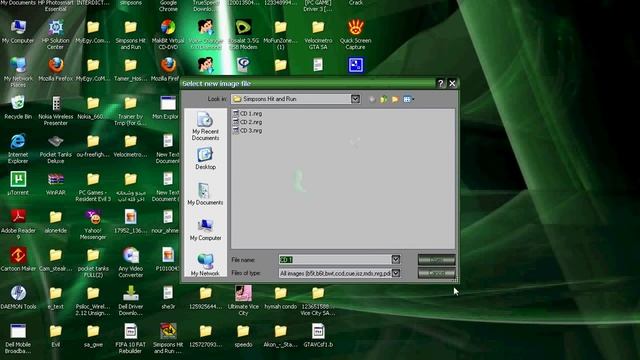Select the My Network Places desktop icon
This screenshot has width=640, height=360.
[x=18, y=72]
